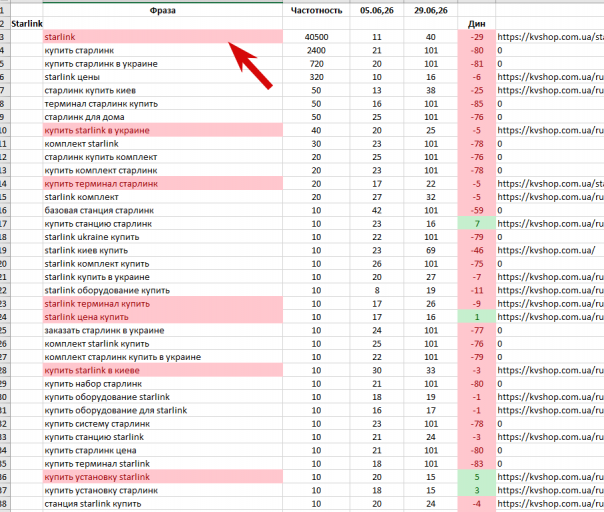Select cell 'купить старлинк цена'

(163, 450)
